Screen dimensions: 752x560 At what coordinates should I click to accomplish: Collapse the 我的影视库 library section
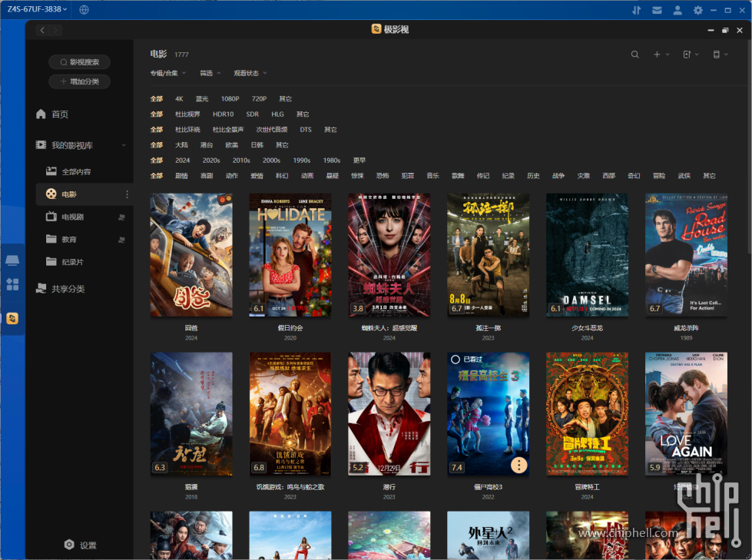[124, 145]
